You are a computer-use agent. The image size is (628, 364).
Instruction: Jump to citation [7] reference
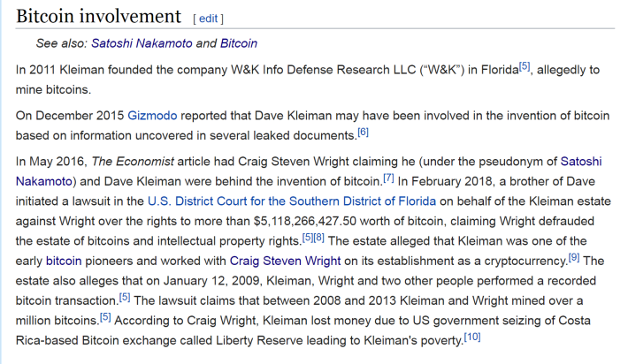point(388,178)
